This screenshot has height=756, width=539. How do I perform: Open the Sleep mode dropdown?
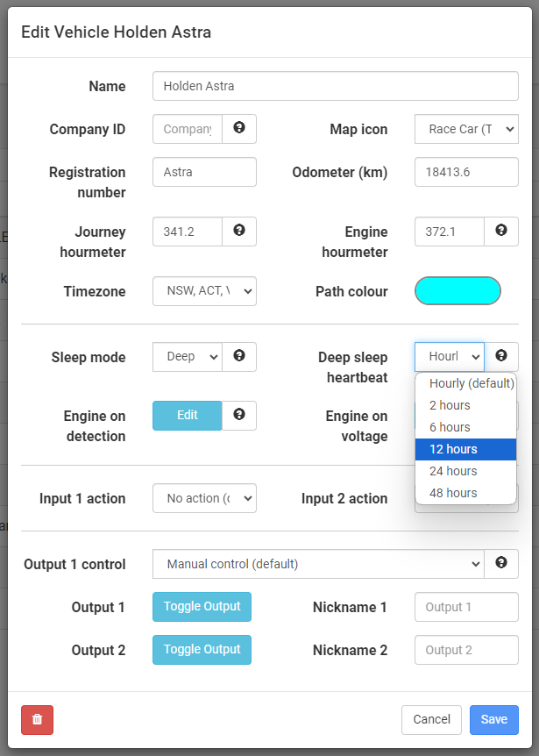(188, 357)
